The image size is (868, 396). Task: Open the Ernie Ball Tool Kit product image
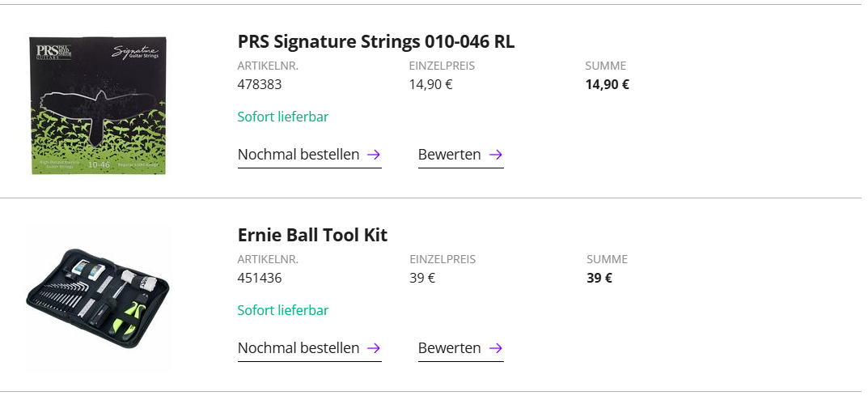point(98,298)
